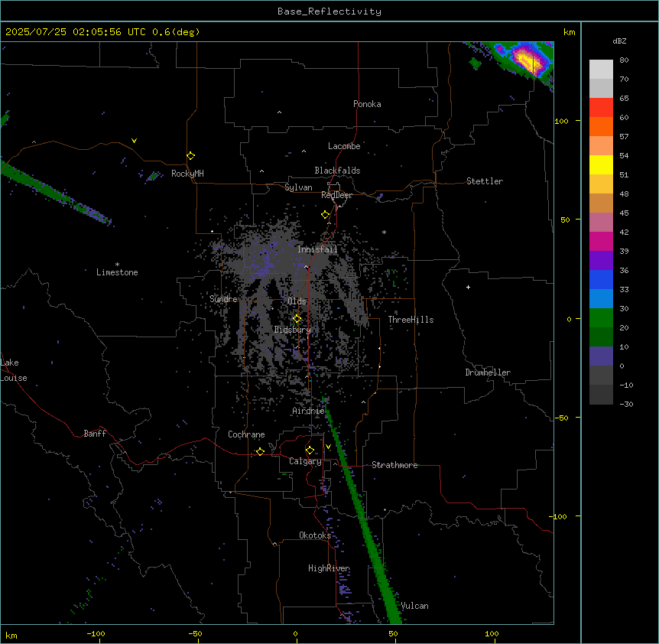Click the yellow v marker northwest of RockyMH
This screenshot has height=644, width=659.
[134, 141]
